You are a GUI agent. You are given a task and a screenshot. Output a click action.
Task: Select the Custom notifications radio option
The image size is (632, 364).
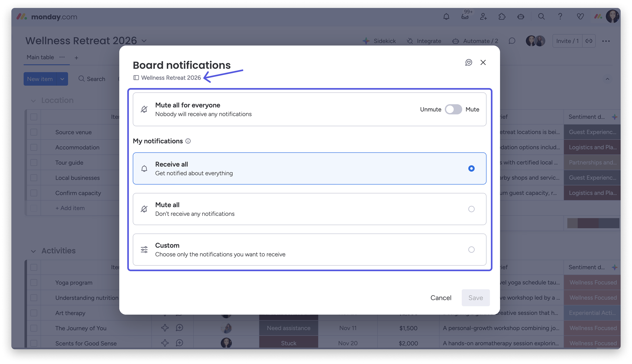pyautogui.click(x=471, y=249)
